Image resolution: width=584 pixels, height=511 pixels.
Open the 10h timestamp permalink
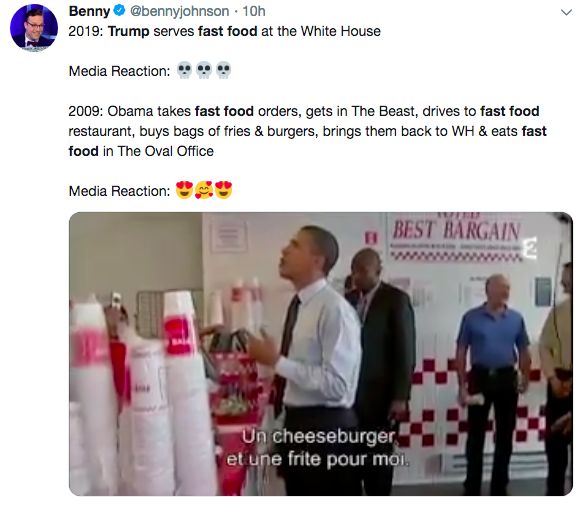(x=254, y=11)
